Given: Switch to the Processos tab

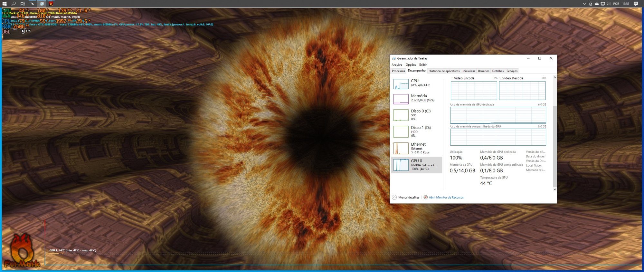Looking at the screenshot, I should (398, 71).
